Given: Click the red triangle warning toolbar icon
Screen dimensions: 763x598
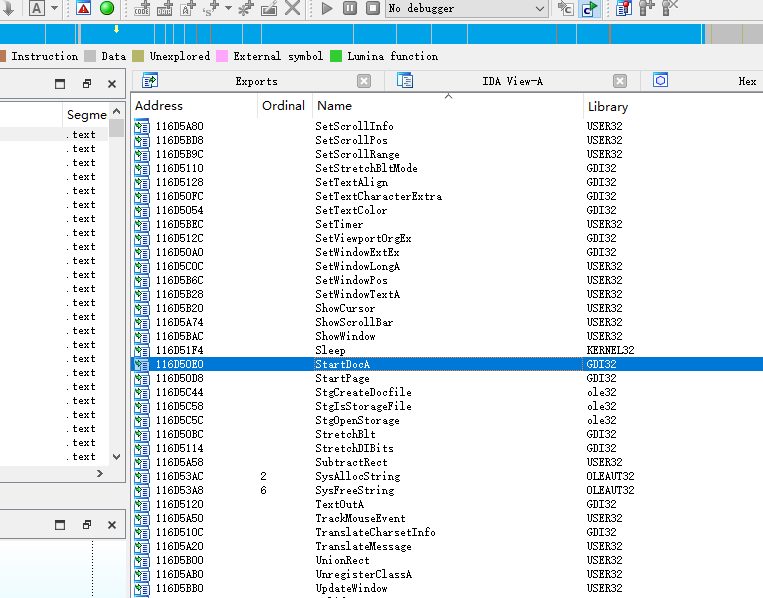Looking at the screenshot, I should pyautogui.click(x=84, y=8).
